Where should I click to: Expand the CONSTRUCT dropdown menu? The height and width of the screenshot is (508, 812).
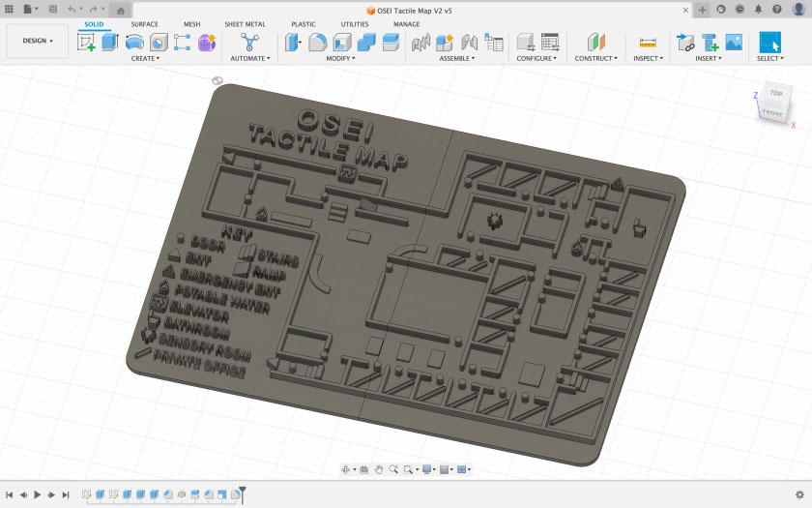pos(595,58)
